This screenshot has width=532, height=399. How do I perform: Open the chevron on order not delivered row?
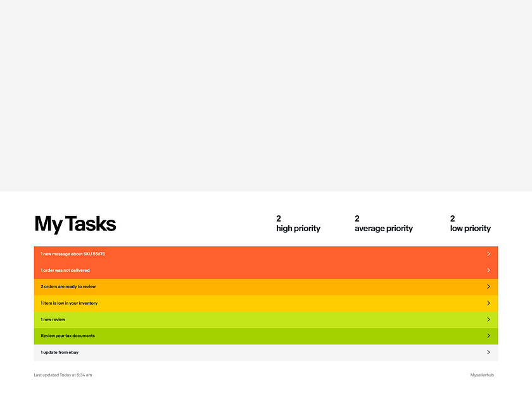[x=488, y=270]
